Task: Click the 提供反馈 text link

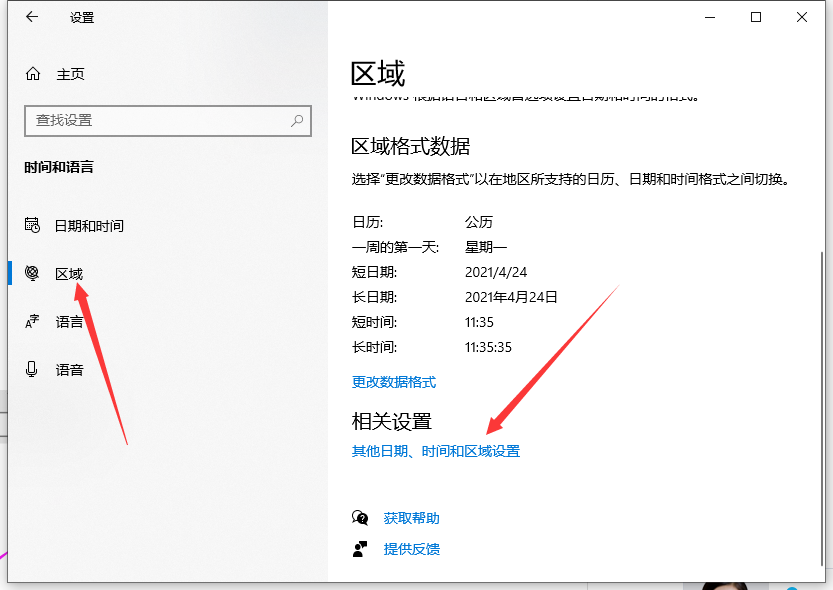Action: point(411,549)
